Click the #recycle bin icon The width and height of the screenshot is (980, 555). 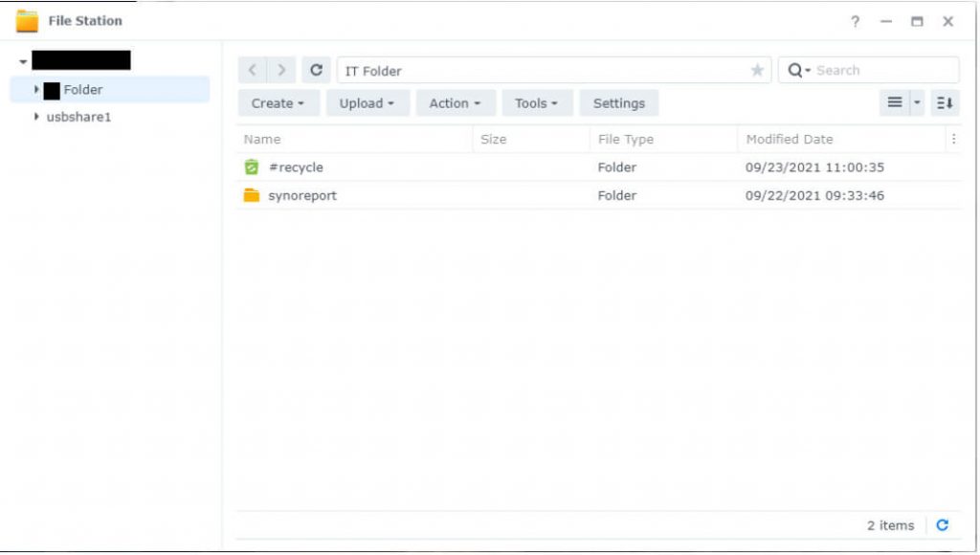click(252, 166)
